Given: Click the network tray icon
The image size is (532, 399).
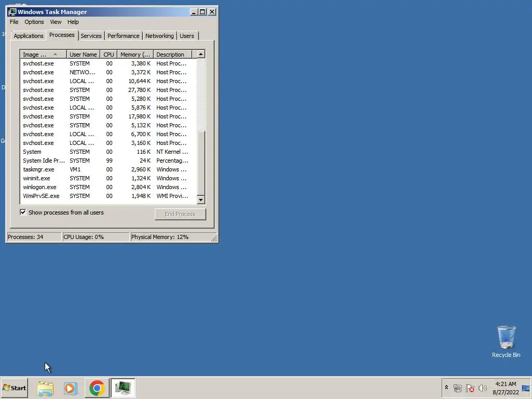Looking at the screenshot, I should [x=458, y=388].
